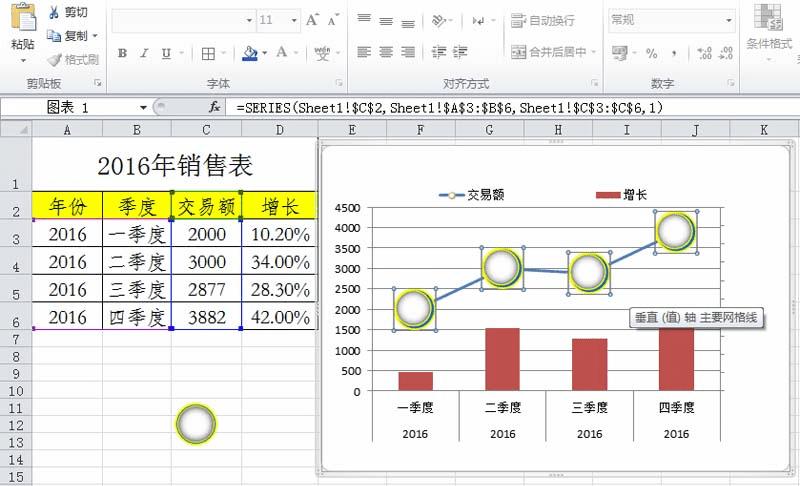Toggle Bold formatting

point(122,53)
